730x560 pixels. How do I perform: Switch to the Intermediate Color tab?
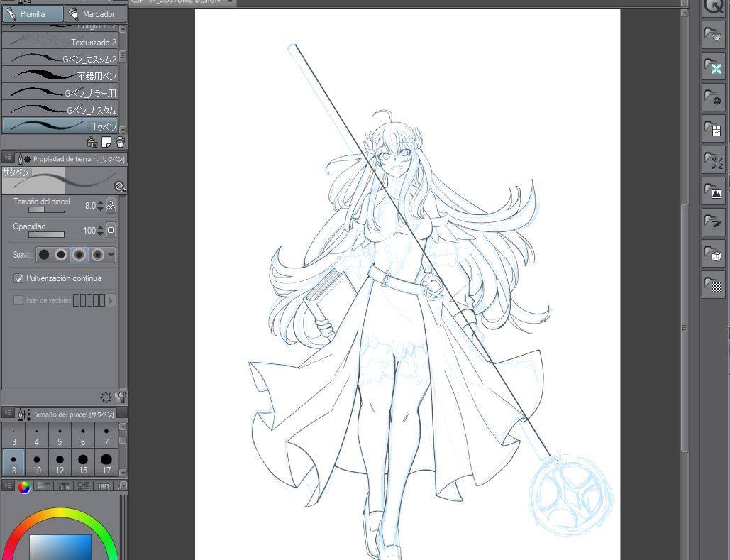pyautogui.click(x=83, y=486)
